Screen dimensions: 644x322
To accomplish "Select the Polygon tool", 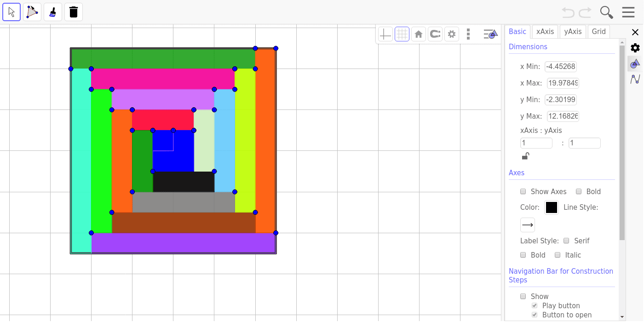I will [32, 12].
